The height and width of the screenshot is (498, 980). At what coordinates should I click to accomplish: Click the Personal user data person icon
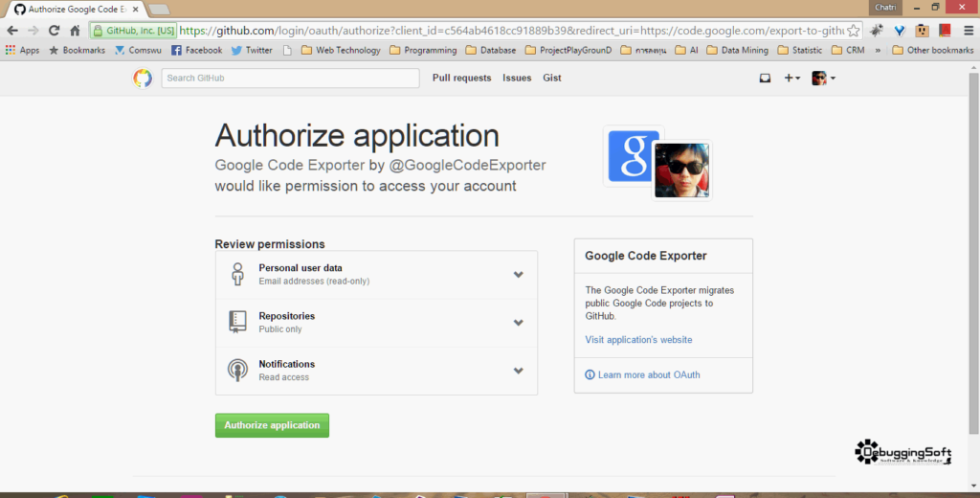pos(237,275)
